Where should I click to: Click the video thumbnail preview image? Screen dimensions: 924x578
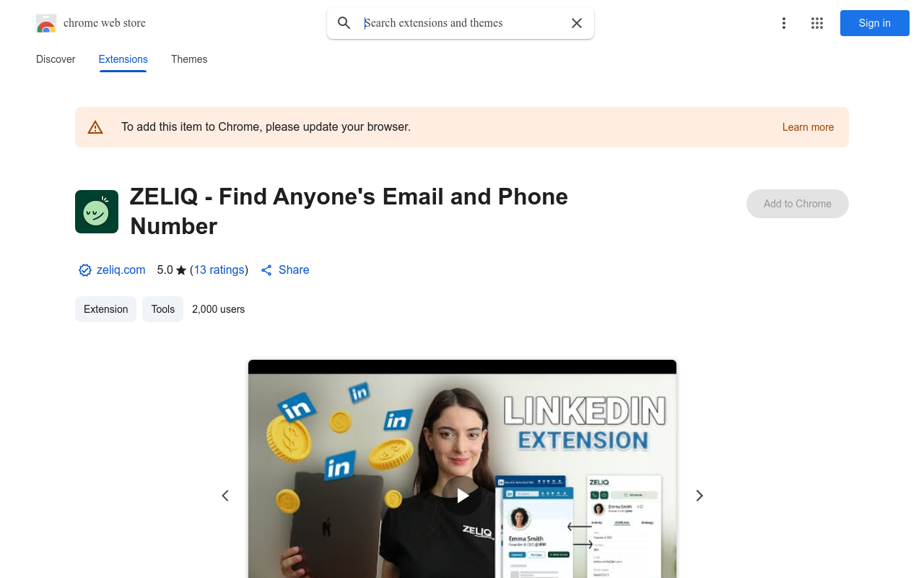462,469
